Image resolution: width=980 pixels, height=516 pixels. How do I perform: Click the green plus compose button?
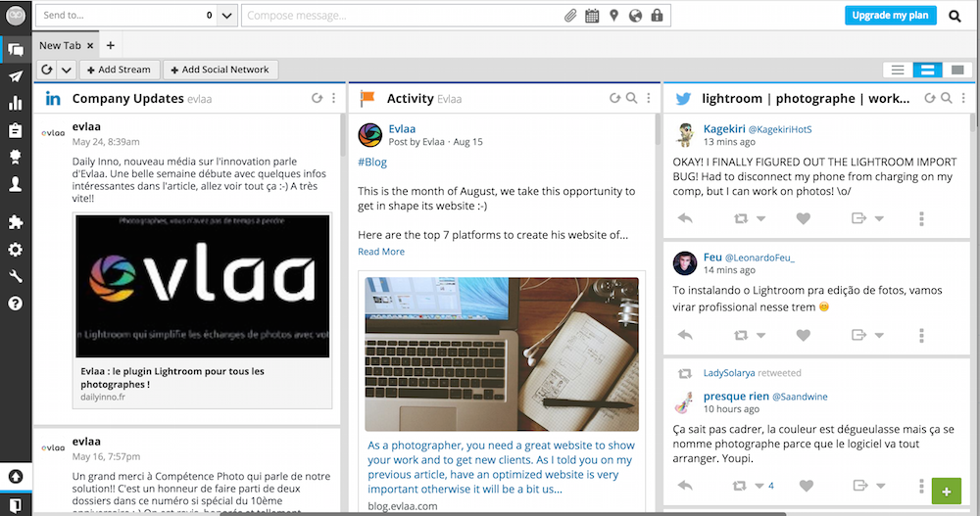click(947, 491)
